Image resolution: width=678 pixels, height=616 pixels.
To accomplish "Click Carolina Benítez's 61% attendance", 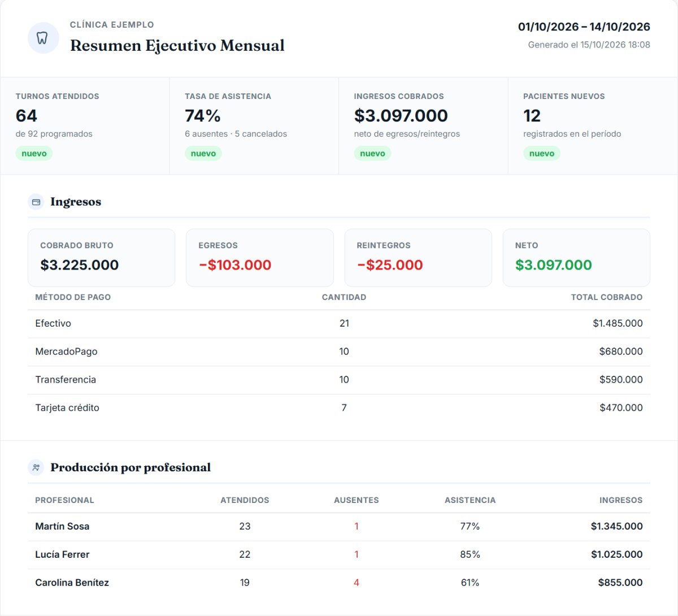I will pyautogui.click(x=470, y=583).
